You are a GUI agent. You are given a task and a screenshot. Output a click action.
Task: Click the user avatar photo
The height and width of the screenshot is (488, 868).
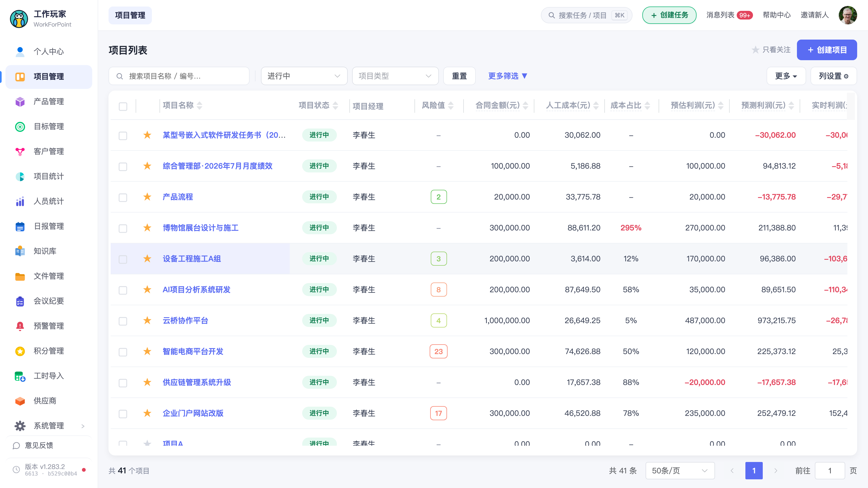pos(848,15)
